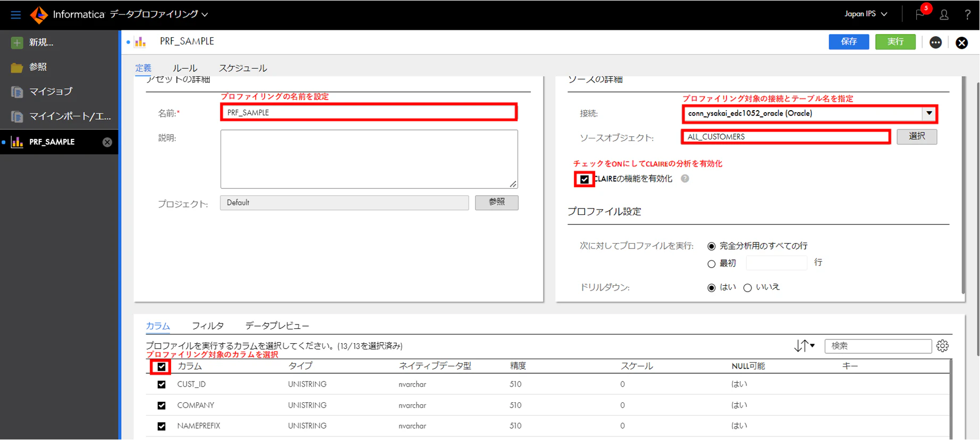Click the ソースオブジェクト ALL_CUSTOMERS field

786,137
